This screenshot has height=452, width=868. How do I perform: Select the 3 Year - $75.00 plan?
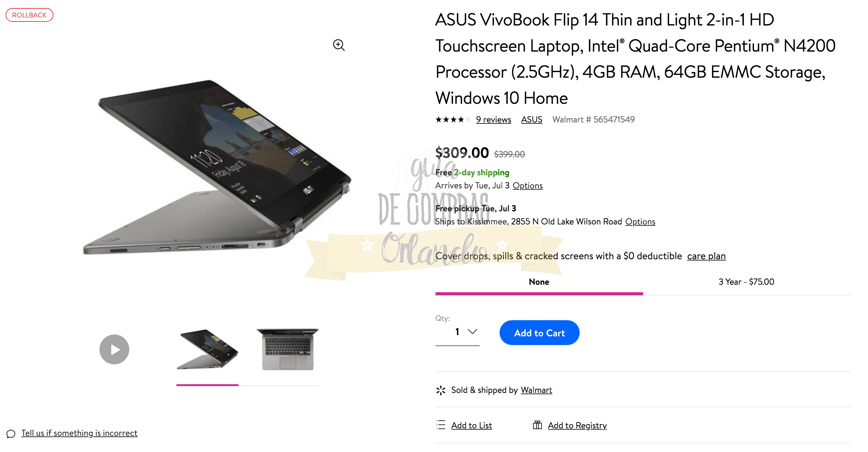coord(746,282)
